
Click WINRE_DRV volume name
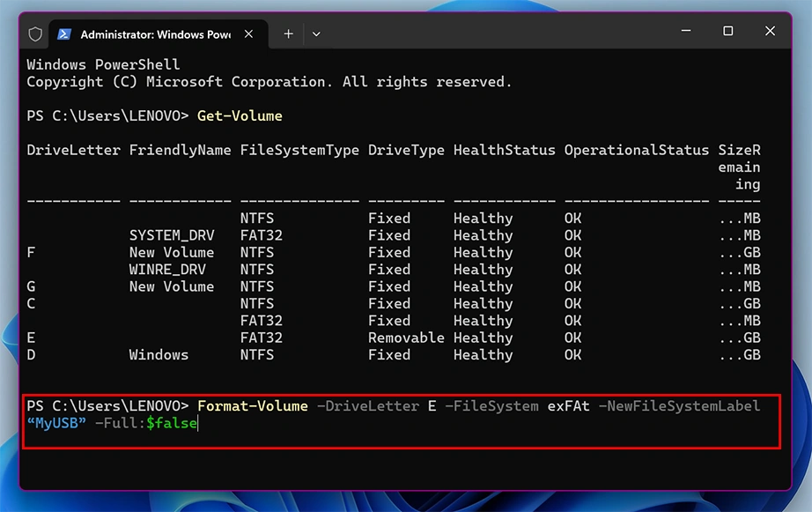(x=168, y=270)
